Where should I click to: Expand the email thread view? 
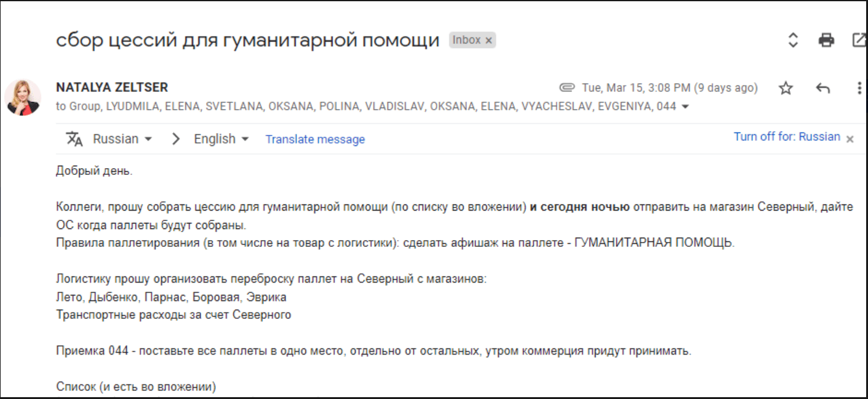pos(792,39)
